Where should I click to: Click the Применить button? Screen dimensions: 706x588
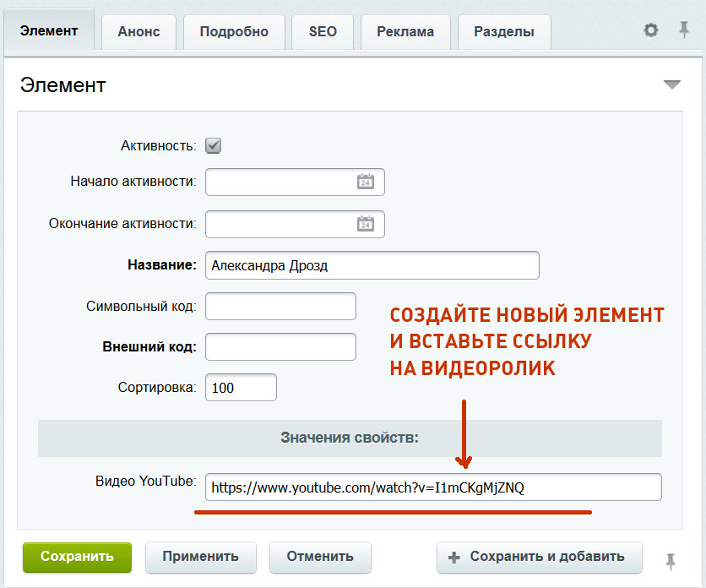click(200, 557)
